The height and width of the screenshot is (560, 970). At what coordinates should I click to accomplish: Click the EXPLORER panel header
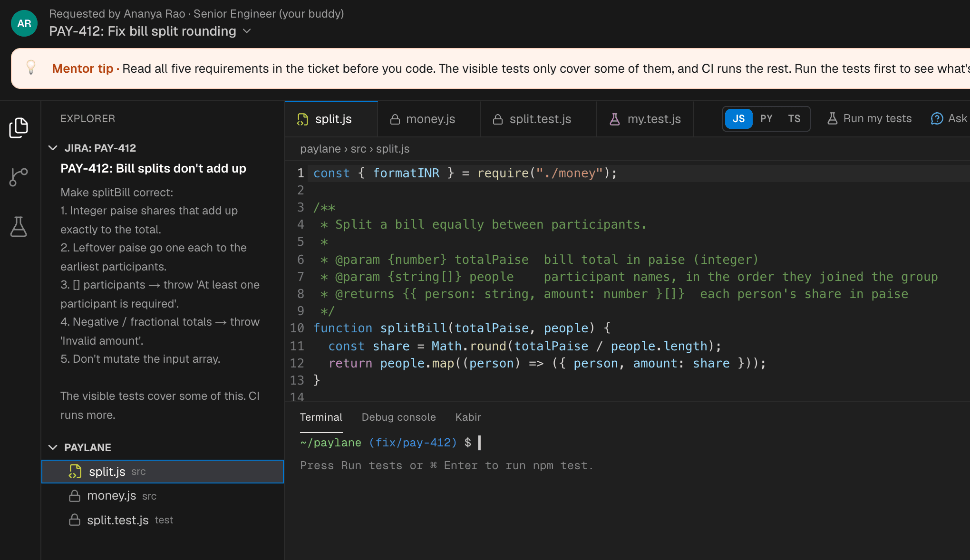coord(88,119)
